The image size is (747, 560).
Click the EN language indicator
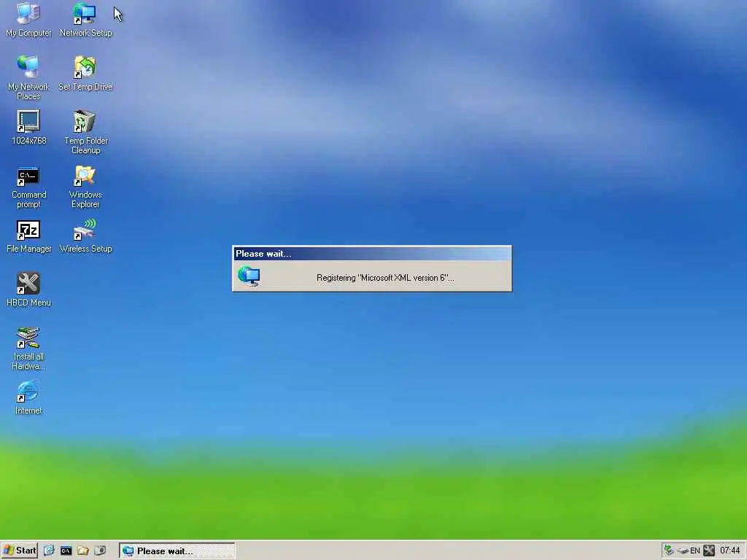(x=695, y=551)
